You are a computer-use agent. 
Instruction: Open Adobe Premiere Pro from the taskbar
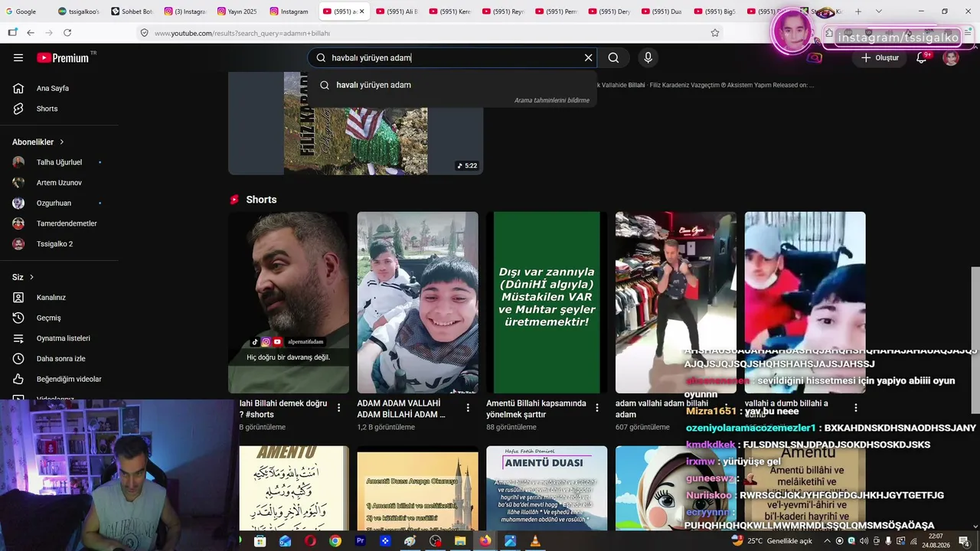coord(361,541)
